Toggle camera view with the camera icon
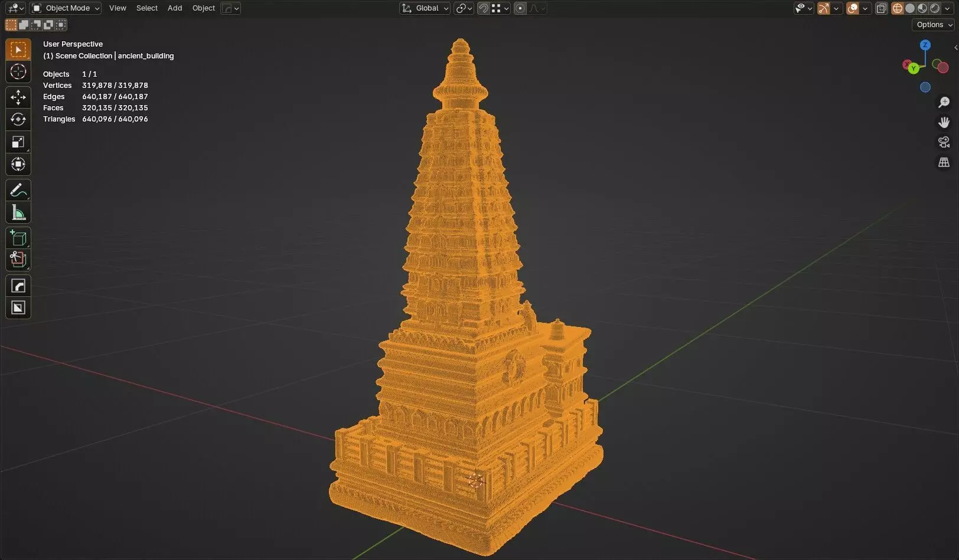 coord(944,142)
